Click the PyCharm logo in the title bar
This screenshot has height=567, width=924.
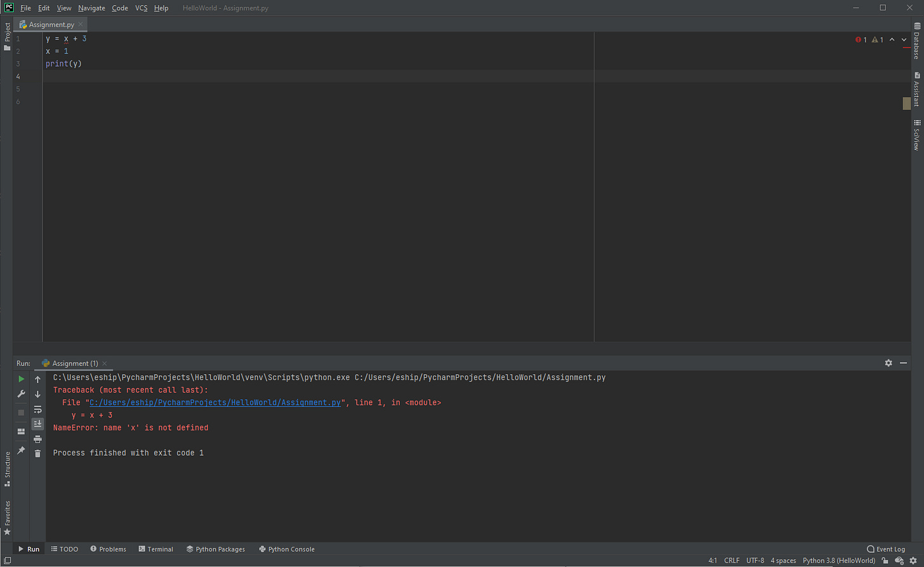tap(9, 8)
